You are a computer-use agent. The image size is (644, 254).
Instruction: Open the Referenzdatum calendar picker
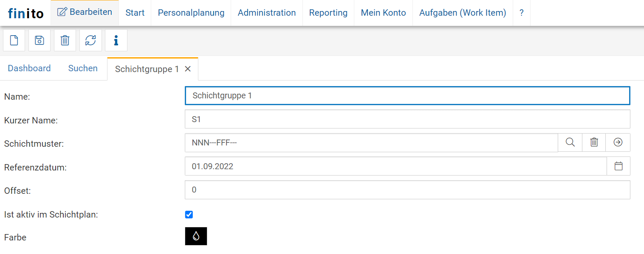tap(619, 166)
